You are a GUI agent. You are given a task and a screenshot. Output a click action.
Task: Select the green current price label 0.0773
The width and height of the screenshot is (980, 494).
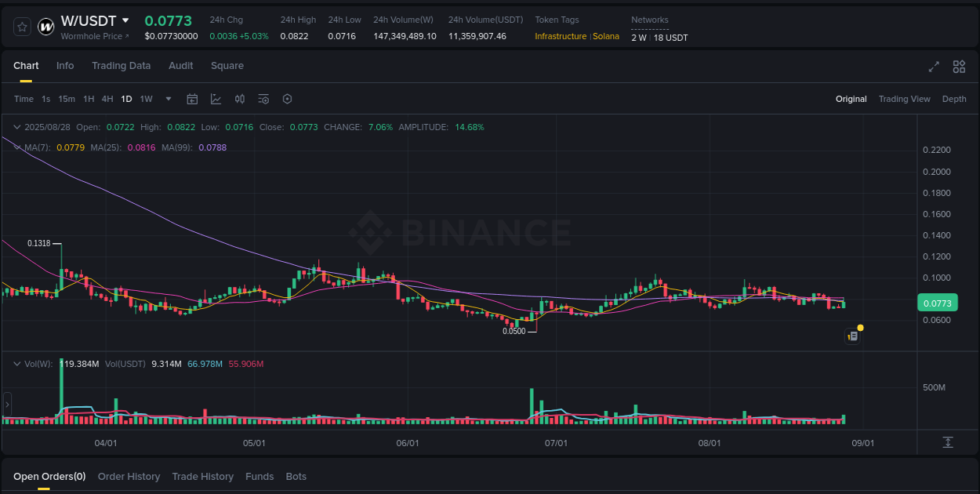pyautogui.click(x=938, y=302)
